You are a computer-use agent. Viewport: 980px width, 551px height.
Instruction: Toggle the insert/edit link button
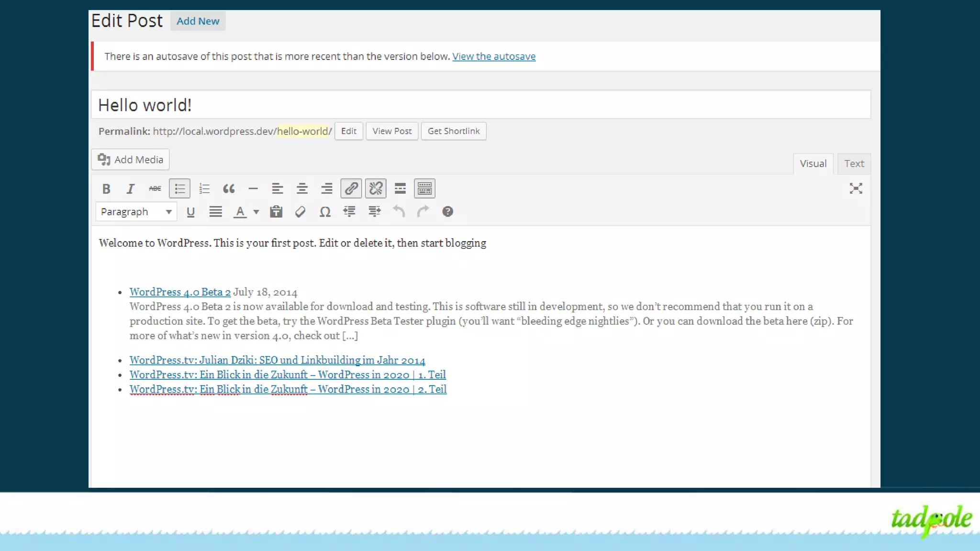point(351,188)
